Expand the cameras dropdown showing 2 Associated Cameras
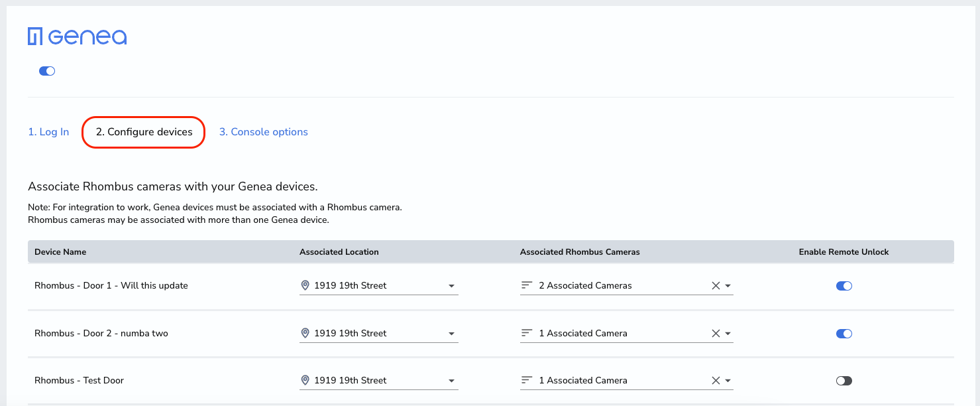 pyautogui.click(x=728, y=285)
